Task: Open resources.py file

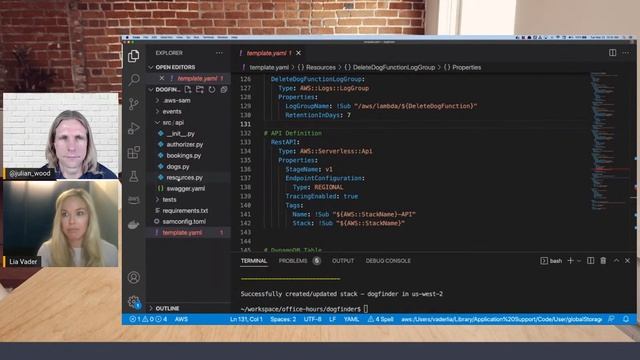Action: (184, 178)
